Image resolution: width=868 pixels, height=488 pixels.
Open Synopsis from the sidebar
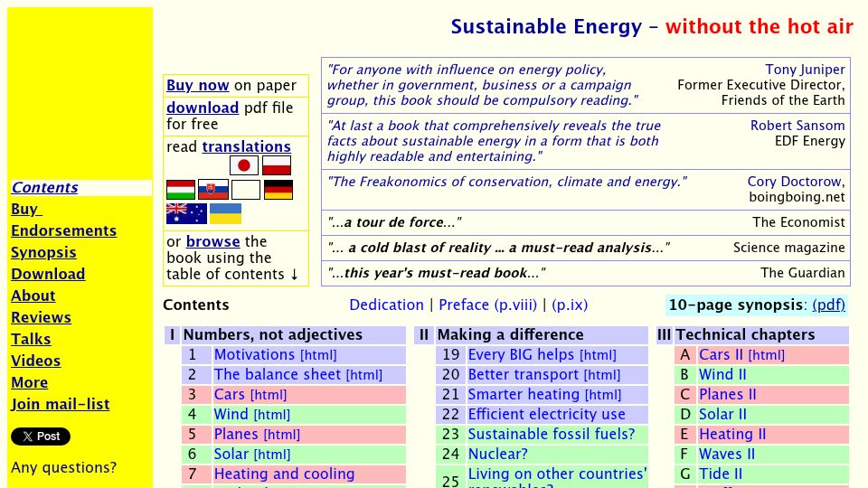click(x=43, y=252)
